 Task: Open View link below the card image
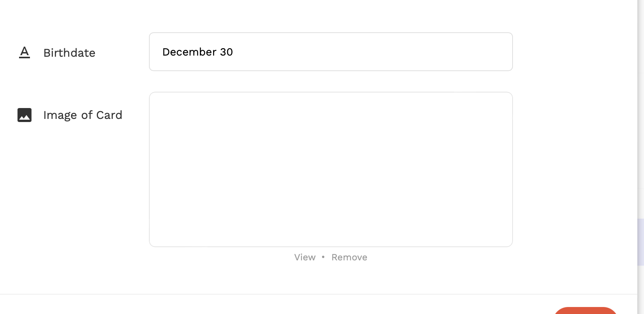click(305, 257)
